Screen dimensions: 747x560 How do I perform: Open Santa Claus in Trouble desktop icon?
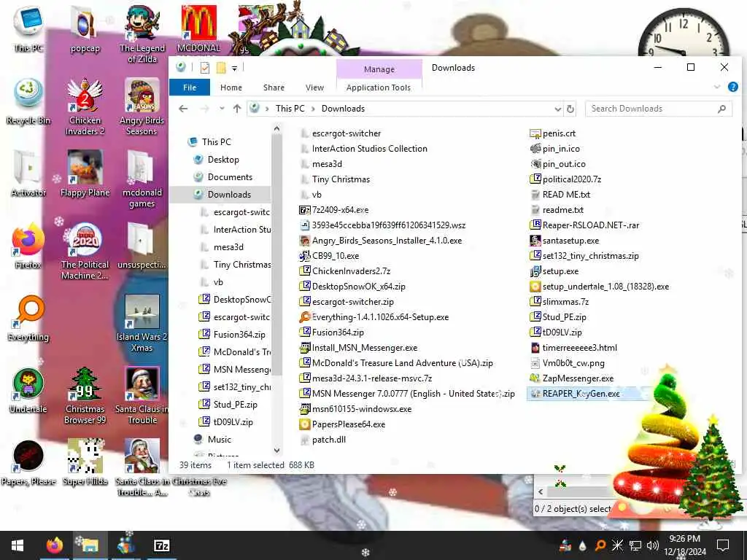point(142,396)
